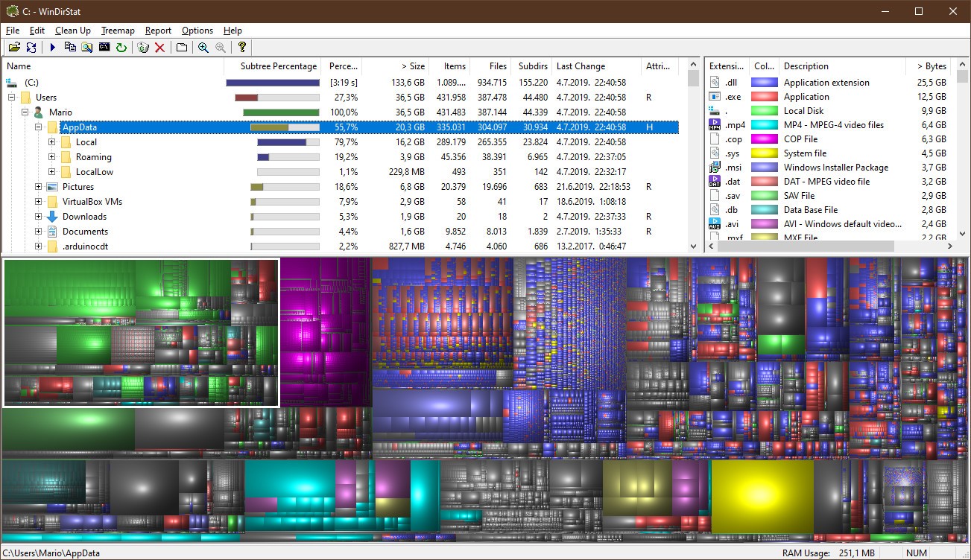Click the yellow color swatch for .sys
971x560 pixels.
click(765, 153)
